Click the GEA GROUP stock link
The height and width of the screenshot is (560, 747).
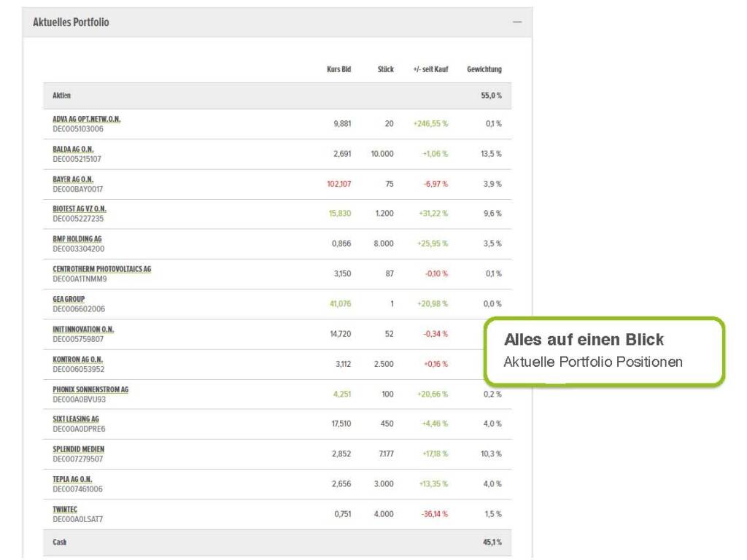coord(69,299)
